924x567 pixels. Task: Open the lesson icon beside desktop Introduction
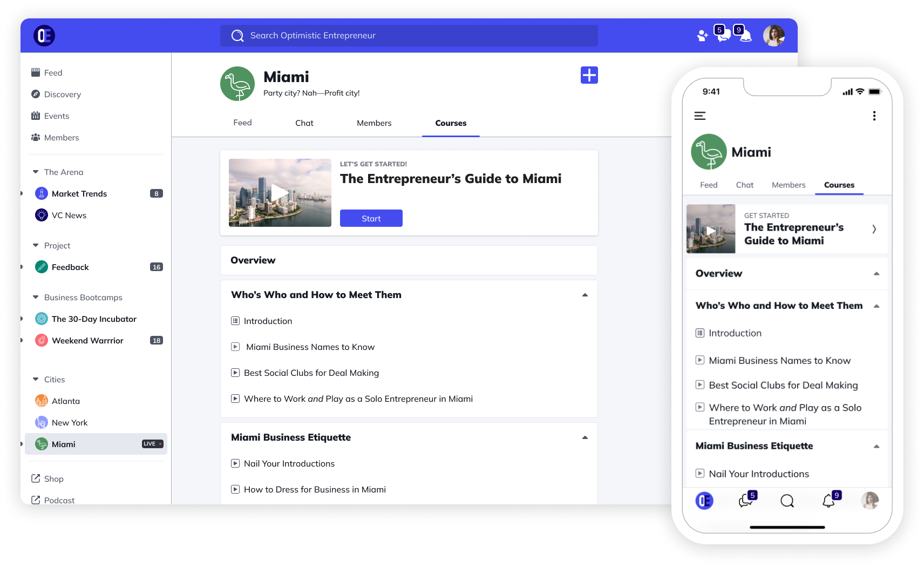pyautogui.click(x=235, y=321)
